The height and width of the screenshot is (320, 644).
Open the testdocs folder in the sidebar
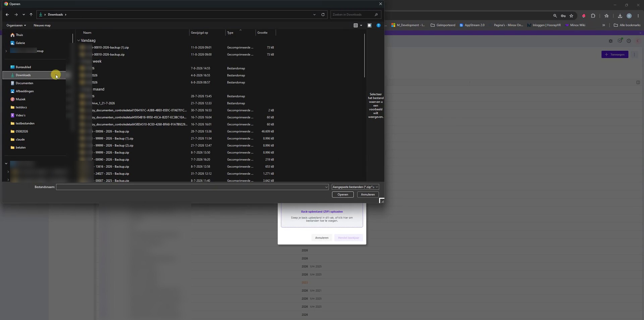point(21,107)
